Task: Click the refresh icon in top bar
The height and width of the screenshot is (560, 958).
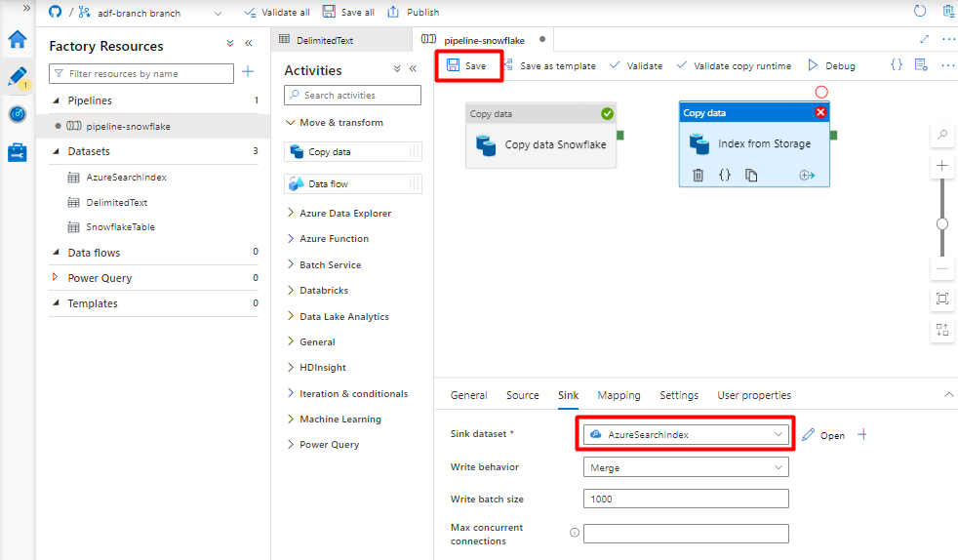Action: [x=920, y=11]
